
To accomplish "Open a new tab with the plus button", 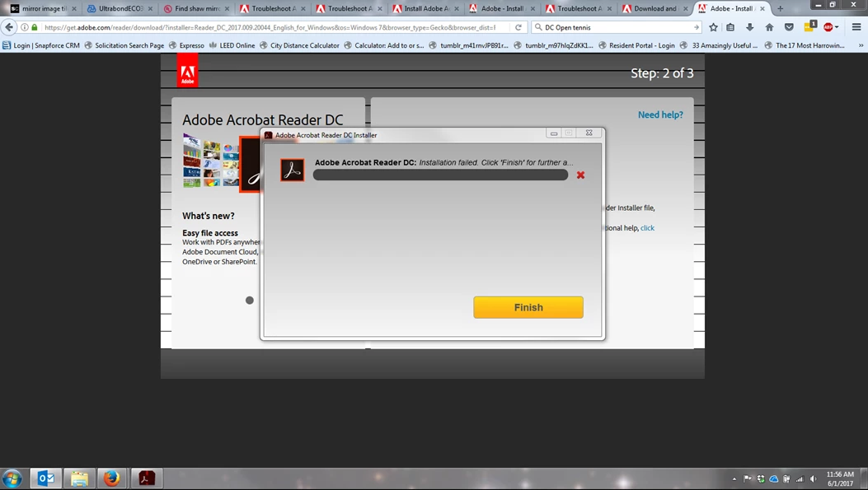I will (x=780, y=8).
